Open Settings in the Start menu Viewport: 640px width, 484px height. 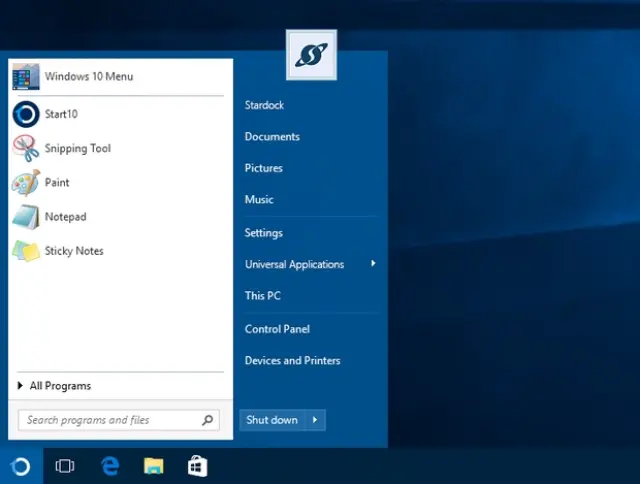[x=264, y=233]
